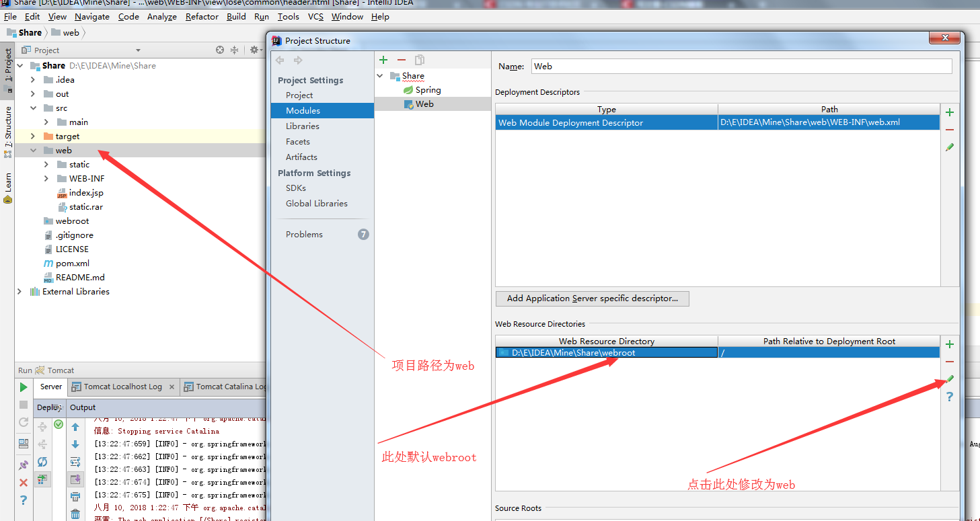
Task: Click copy icon above module tree
Action: [420, 60]
